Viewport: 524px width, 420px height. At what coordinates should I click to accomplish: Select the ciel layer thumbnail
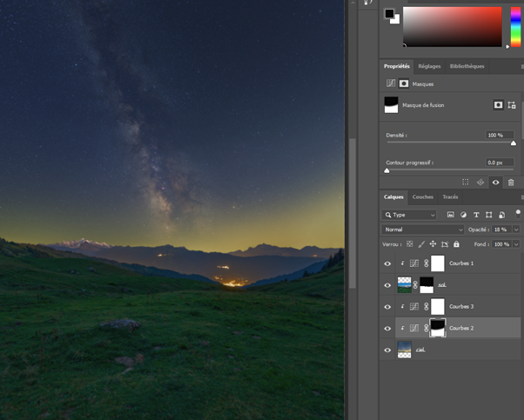[x=405, y=350]
